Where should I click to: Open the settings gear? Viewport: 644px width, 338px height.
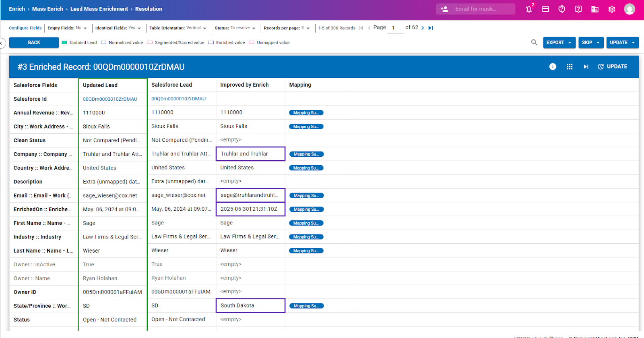pos(611,9)
